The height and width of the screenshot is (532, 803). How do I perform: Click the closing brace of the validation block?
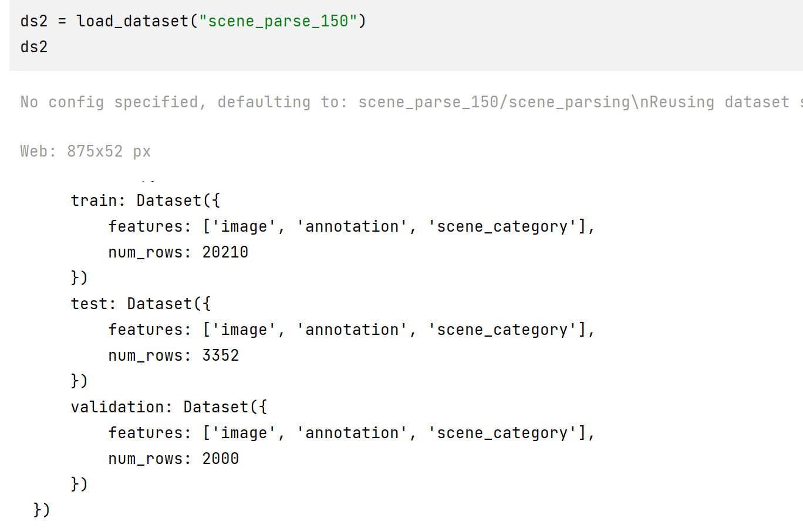(79, 484)
